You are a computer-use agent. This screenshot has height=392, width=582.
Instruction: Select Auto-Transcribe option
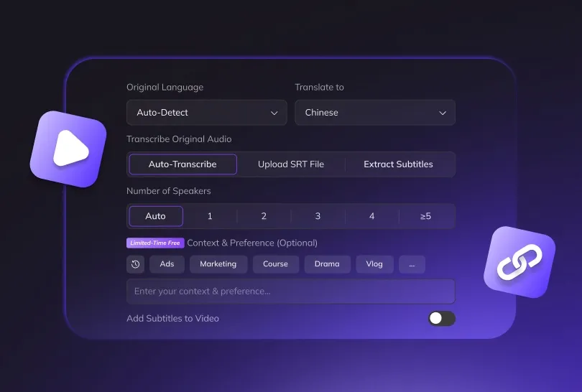[183, 164]
